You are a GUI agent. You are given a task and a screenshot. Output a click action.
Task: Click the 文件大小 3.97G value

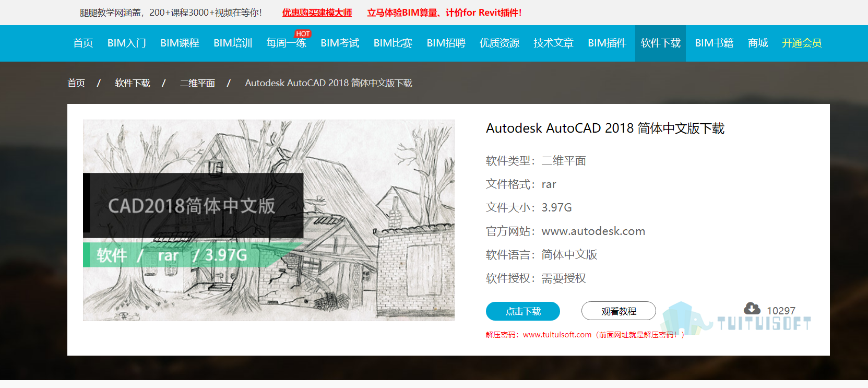click(556, 207)
